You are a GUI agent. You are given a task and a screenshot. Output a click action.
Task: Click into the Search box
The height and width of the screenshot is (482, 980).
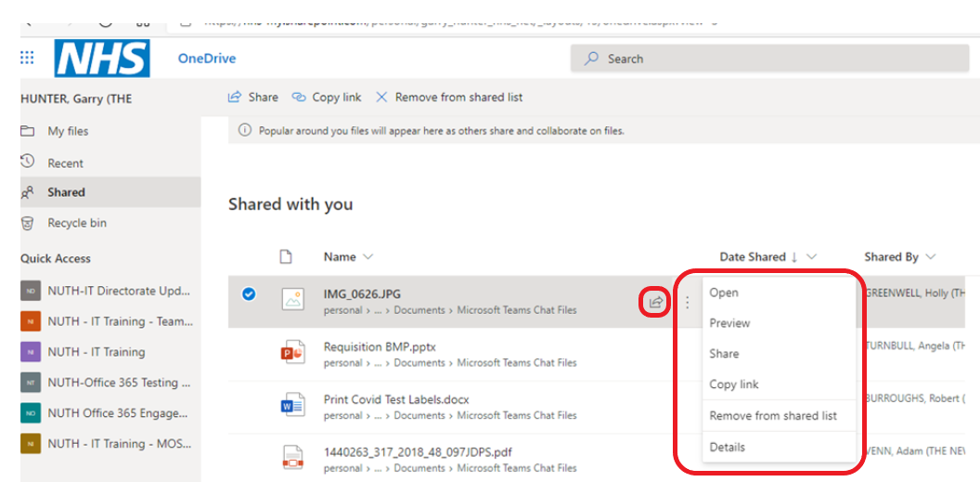770,59
